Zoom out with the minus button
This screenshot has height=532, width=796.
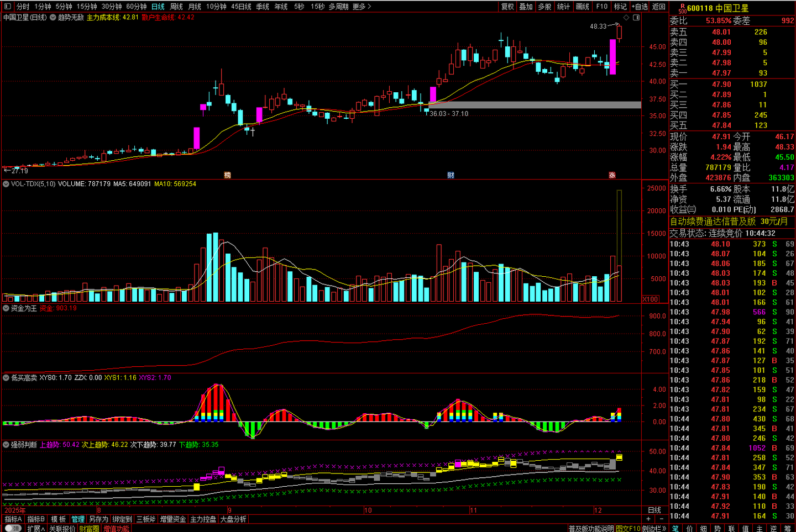[661, 519]
